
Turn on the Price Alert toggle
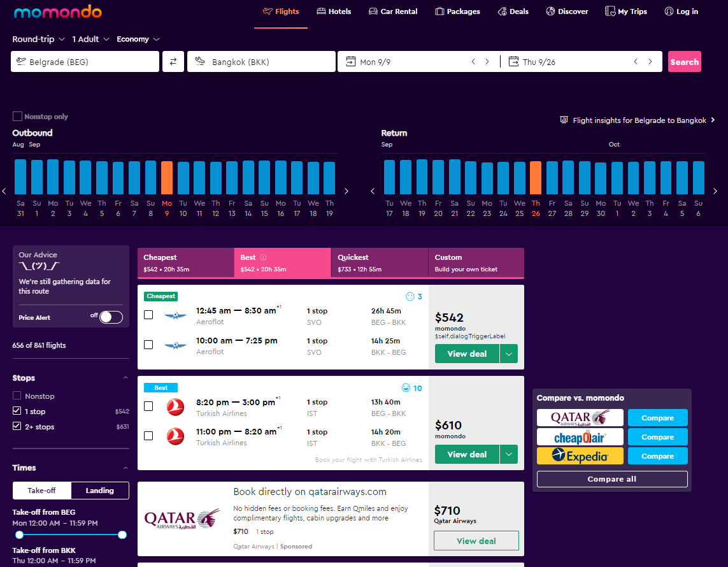click(111, 317)
